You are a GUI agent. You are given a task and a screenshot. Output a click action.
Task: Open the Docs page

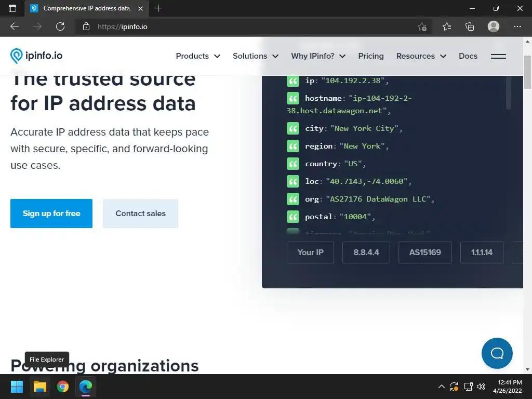point(468,56)
